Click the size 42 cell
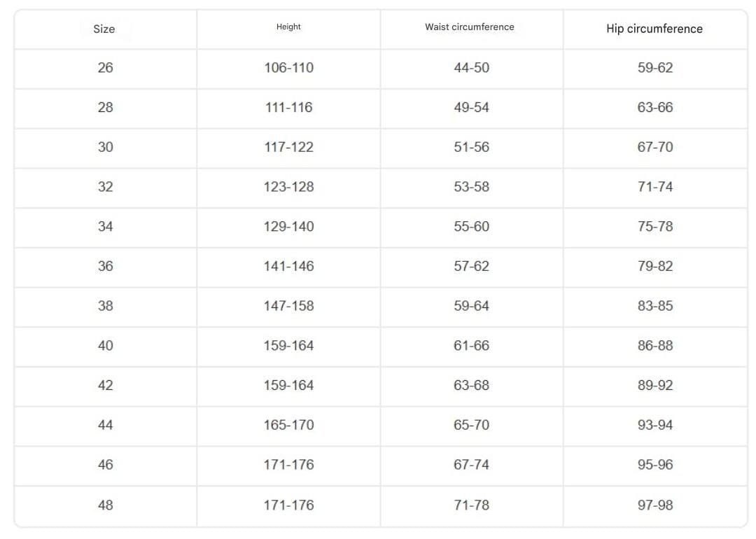Screen dimensions: 756x539 tap(105, 385)
